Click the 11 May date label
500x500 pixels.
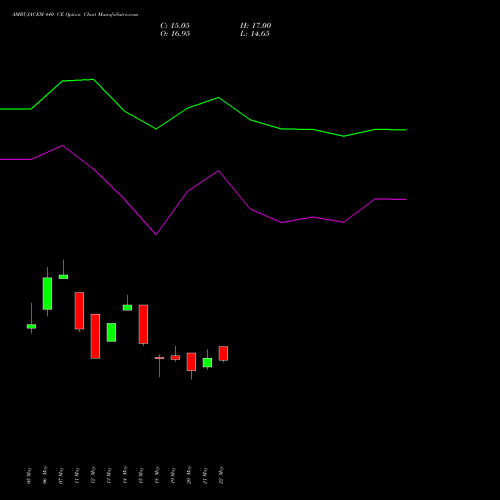77,475
